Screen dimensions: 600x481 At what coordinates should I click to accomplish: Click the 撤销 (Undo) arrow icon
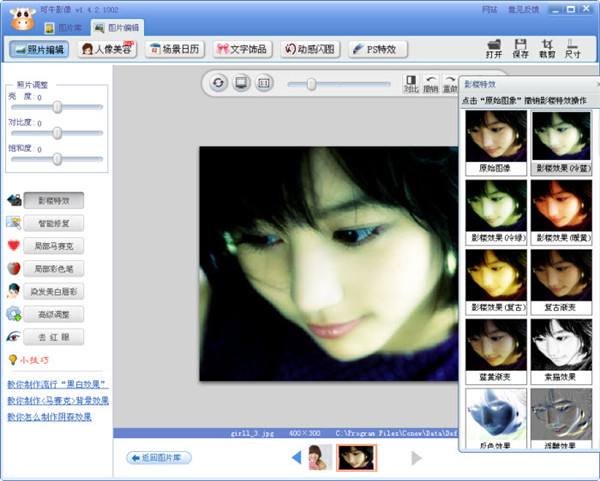point(431,83)
